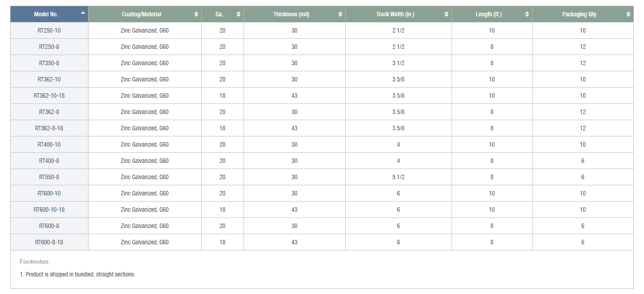
Task: Select the Track Width (in.) header label
Action: [394, 14]
